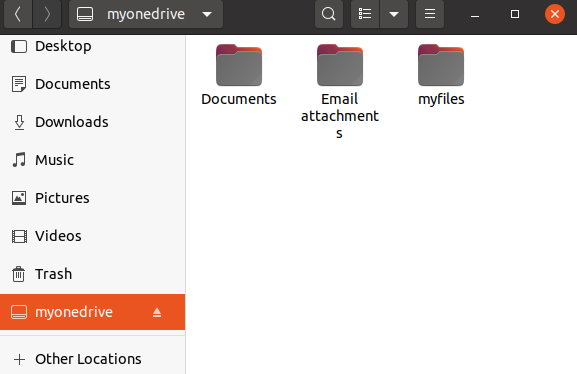The height and width of the screenshot is (374, 577).
Task: Maximize the Files window
Action: tap(515, 14)
